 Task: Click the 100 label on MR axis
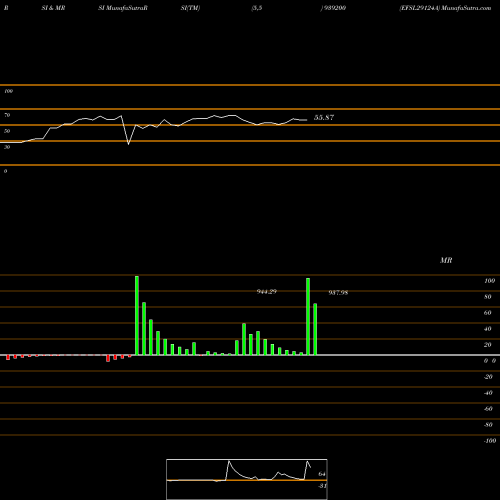(x=489, y=281)
